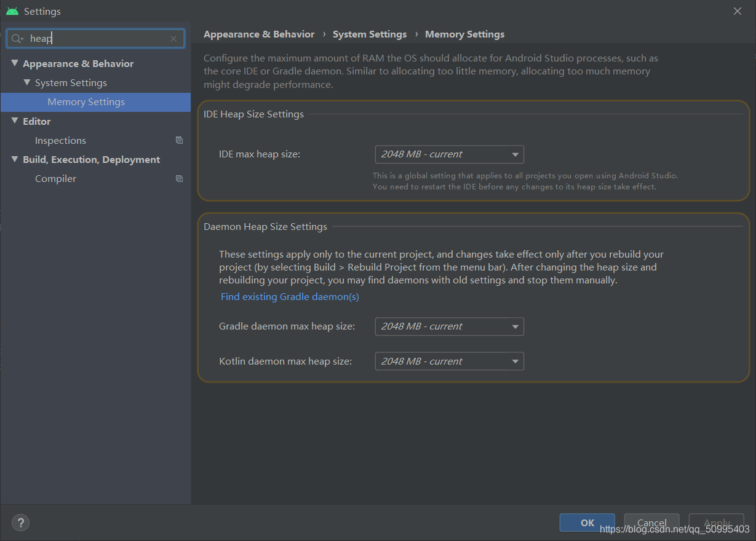Click the search magnifier icon in the search field
This screenshot has height=541, width=756.
[x=17, y=39]
